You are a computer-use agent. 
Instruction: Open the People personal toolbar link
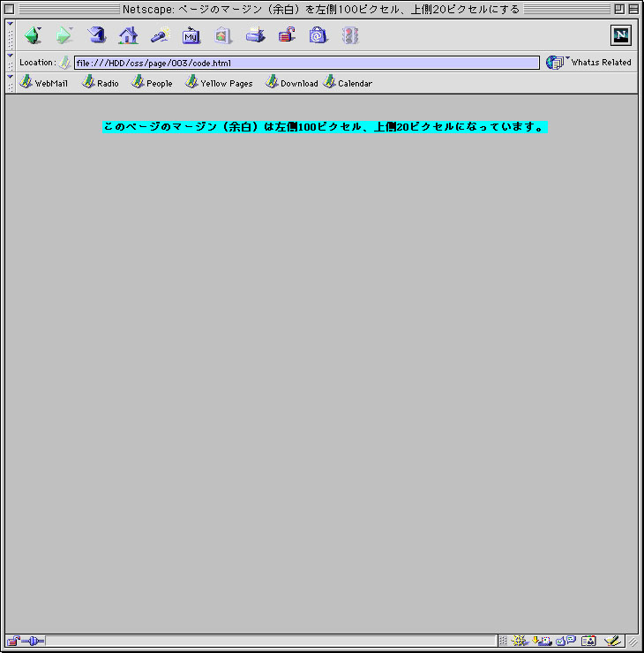(152, 82)
